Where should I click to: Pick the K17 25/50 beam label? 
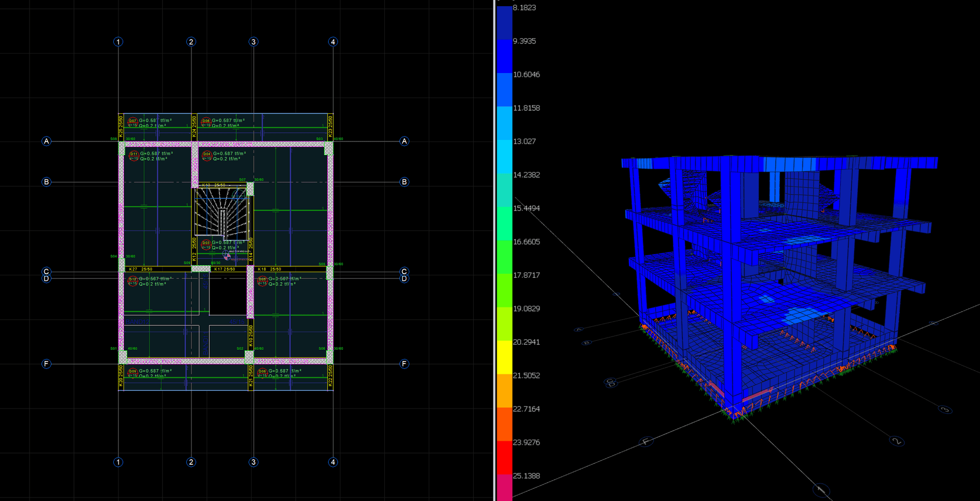[x=225, y=269]
